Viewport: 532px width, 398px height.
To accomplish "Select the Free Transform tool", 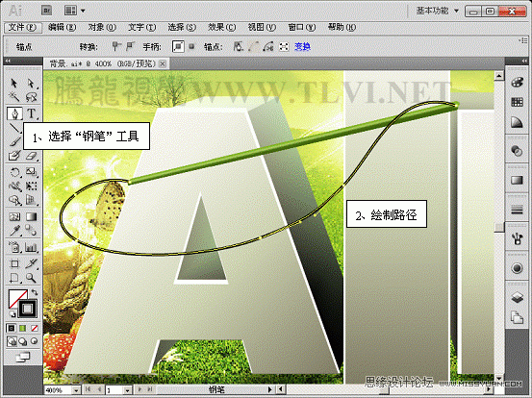I will coord(31,187).
